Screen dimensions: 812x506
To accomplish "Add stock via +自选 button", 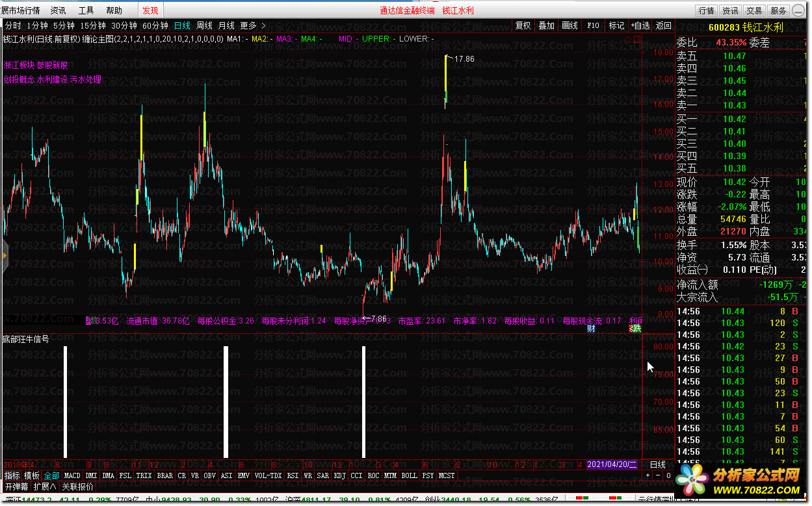I will (x=640, y=25).
